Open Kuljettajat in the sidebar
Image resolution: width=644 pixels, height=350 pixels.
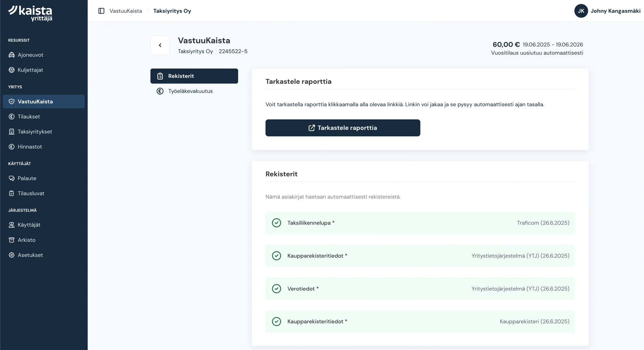coord(44,70)
